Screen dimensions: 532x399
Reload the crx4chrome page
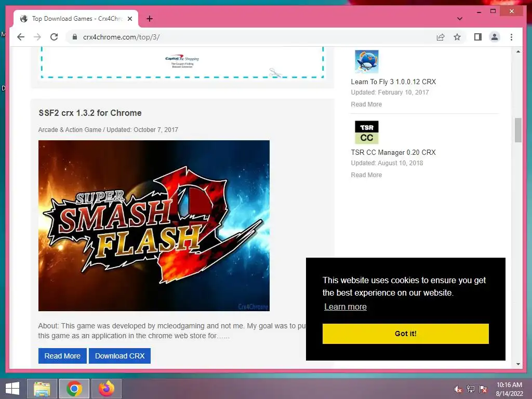(x=54, y=37)
